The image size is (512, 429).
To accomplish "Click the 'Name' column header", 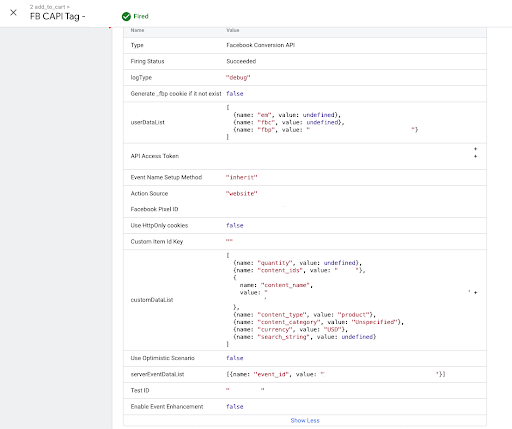I will (x=137, y=30).
